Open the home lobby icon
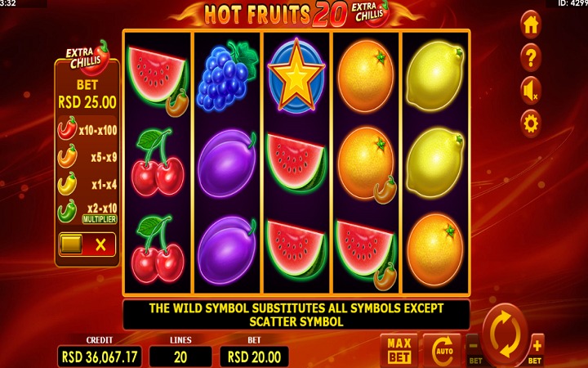Image resolution: width=588 pixels, height=368 pixels. tap(531, 25)
